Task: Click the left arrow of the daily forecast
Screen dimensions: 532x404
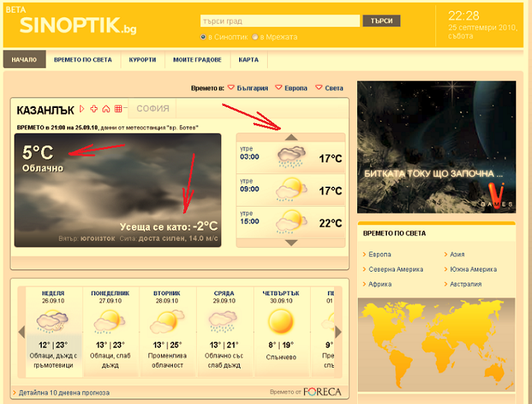Action: 21,332
